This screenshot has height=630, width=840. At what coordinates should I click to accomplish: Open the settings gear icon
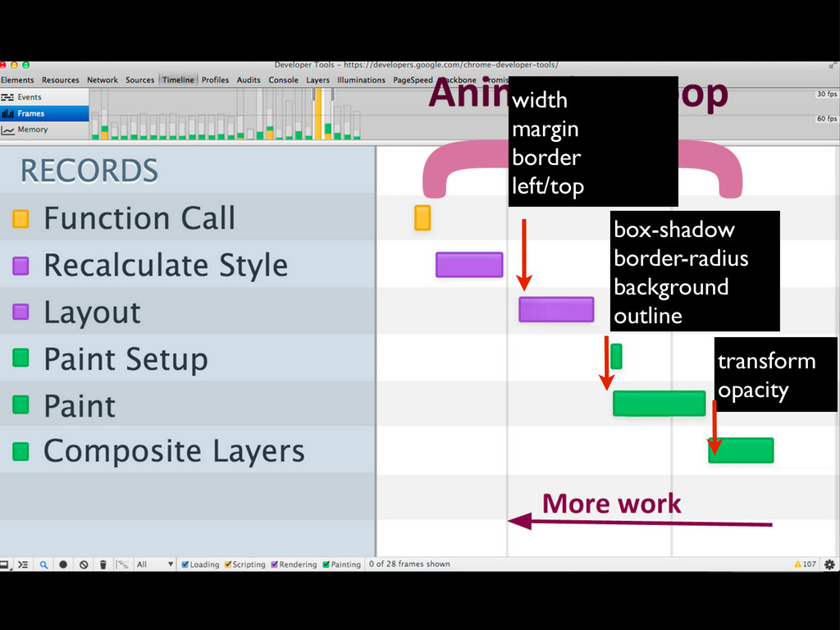pos(829,564)
